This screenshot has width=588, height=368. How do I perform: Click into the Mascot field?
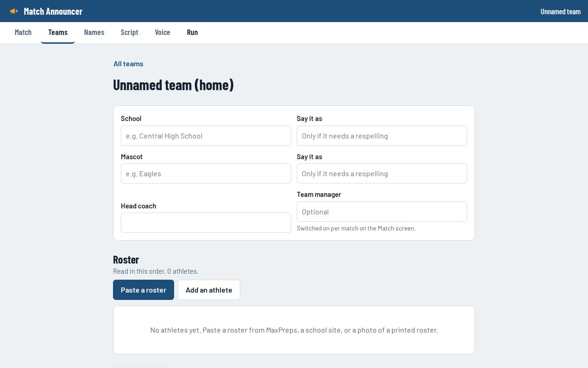[206, 173]
